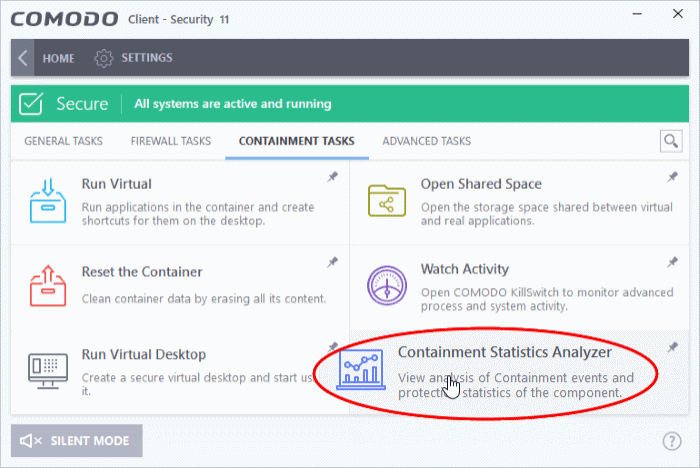The image size is (700, 468).
Task: Click the Run Virtual Desktop monitor icon
Action: pyautogui.click(x=48, y=371)
